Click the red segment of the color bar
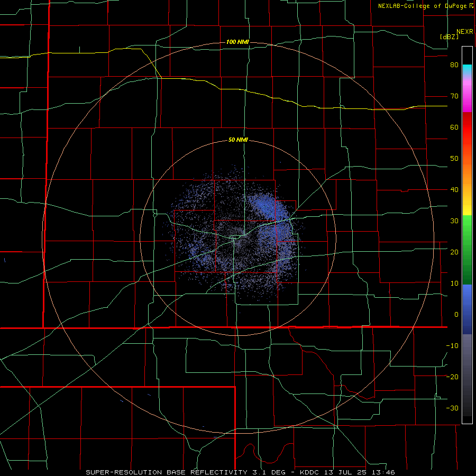Image resolution: width=476 pixels, height=476 pixels. 467,127
